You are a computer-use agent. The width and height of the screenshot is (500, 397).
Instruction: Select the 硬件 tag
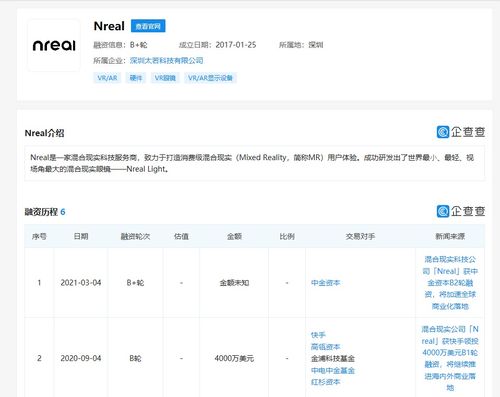pyautogui.click(x=136, y=78)
